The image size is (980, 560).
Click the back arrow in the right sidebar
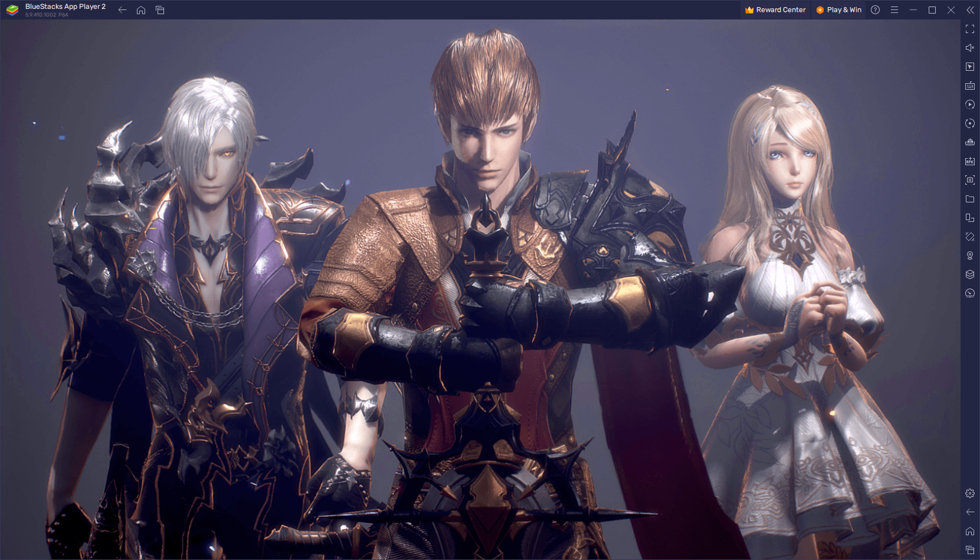pos(970,512)
